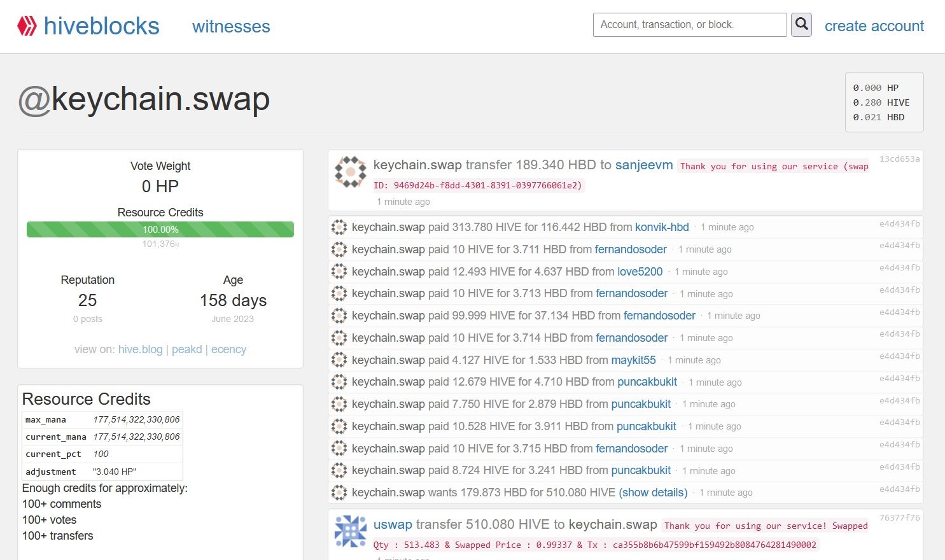The width and height of the screenshot is (945, 560).
Task: Click the adjustment "3.040 HP" cell
Action: tap(115, 472)
